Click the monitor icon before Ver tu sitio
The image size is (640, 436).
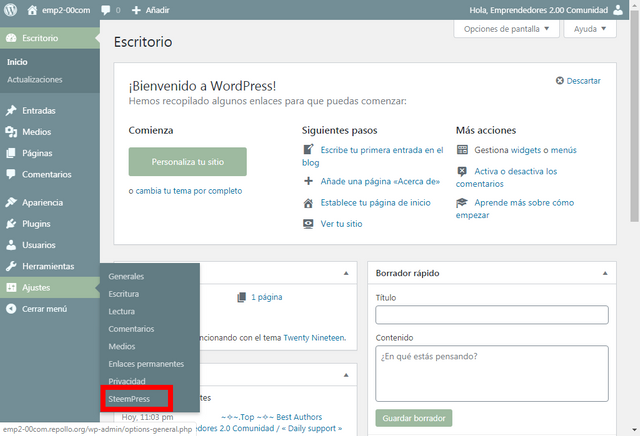click(308, 224)
